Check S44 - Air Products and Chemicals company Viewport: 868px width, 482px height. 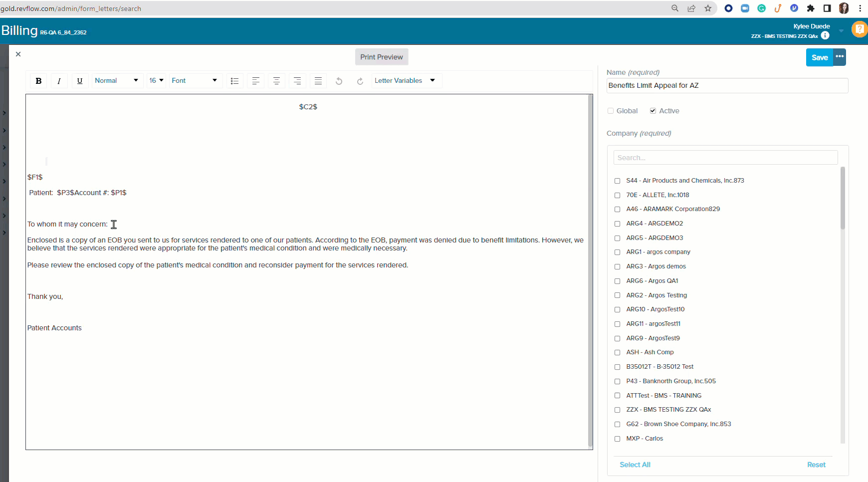click(617, 181)
